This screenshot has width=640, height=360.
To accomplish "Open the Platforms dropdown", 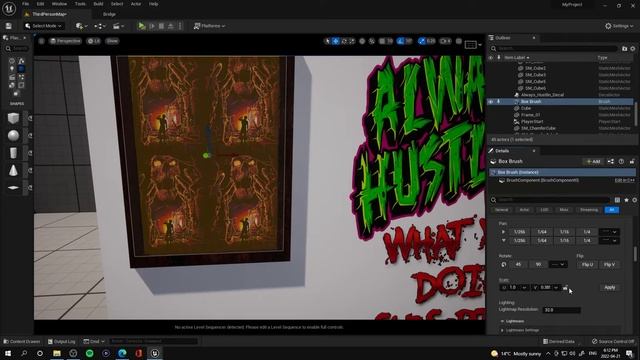I will point(209,26).
